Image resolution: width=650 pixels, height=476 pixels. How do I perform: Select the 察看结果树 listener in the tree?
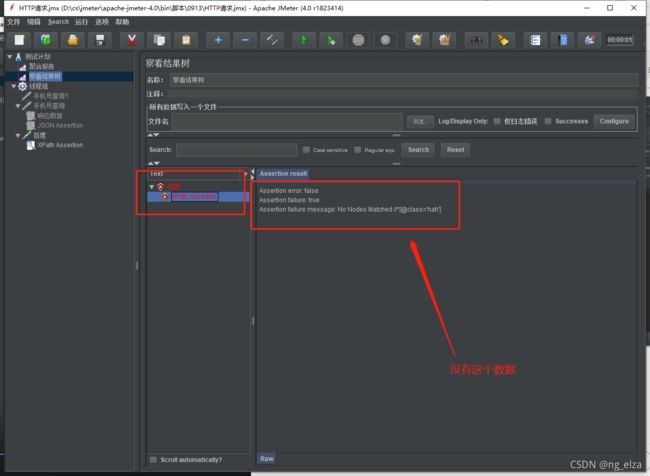[x=45, y=76]
